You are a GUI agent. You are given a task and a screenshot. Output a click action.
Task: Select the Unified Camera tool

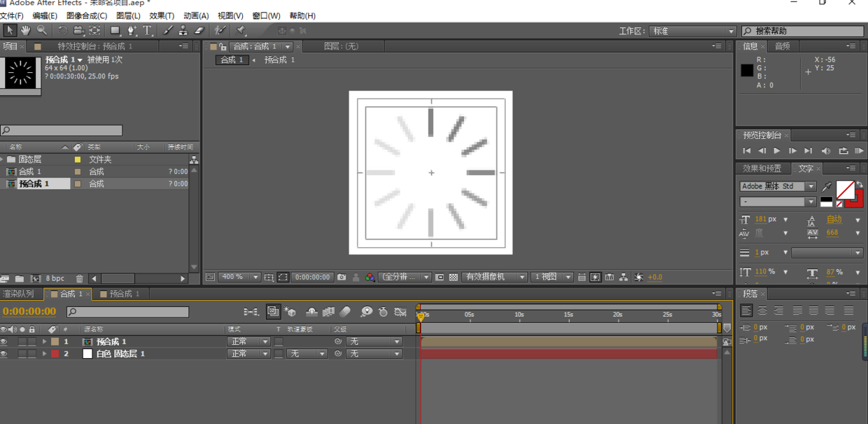pos(78,30)
